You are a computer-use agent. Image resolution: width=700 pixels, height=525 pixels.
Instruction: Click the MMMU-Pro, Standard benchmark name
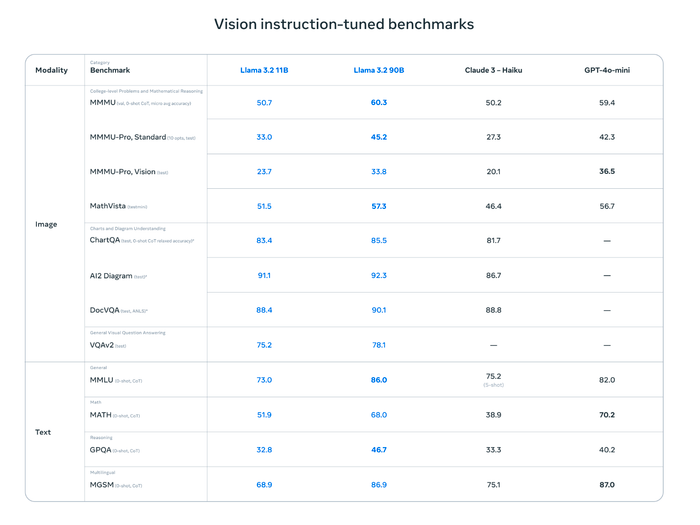(128, 137)
